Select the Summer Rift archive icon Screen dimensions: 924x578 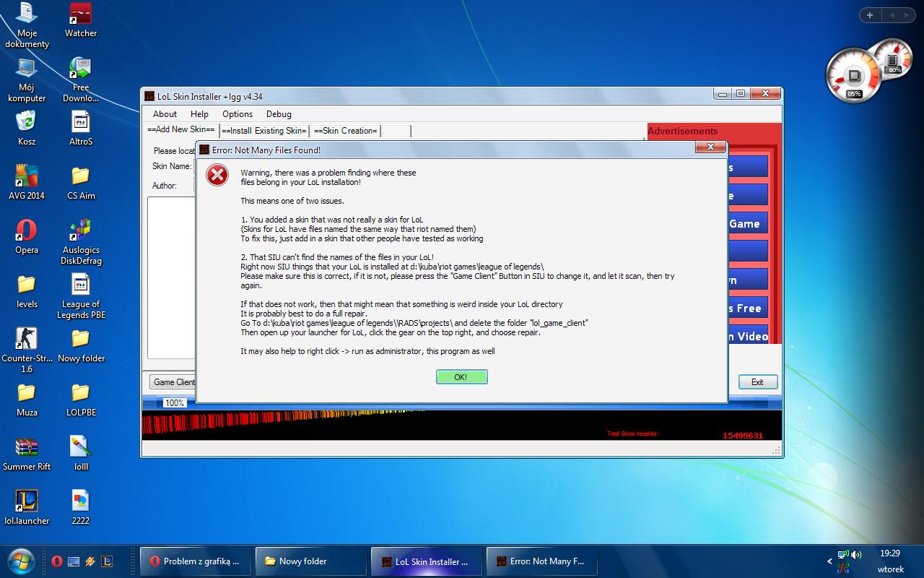(x=27, y=454)
